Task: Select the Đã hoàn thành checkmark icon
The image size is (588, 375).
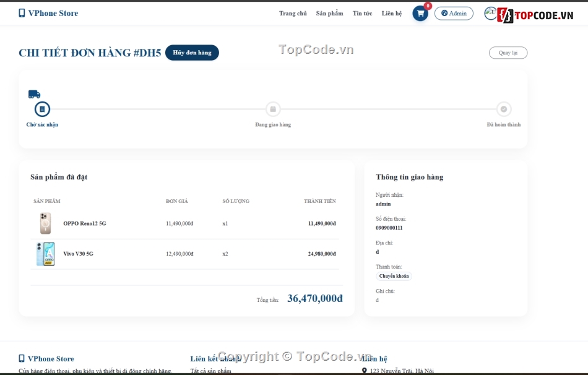Action: pos(504,109)
